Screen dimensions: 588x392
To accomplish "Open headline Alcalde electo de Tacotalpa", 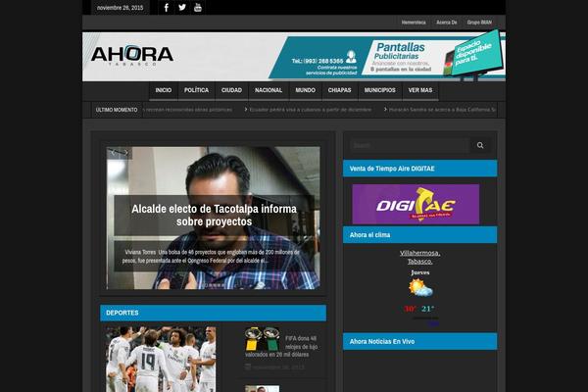I will (214, 215).
